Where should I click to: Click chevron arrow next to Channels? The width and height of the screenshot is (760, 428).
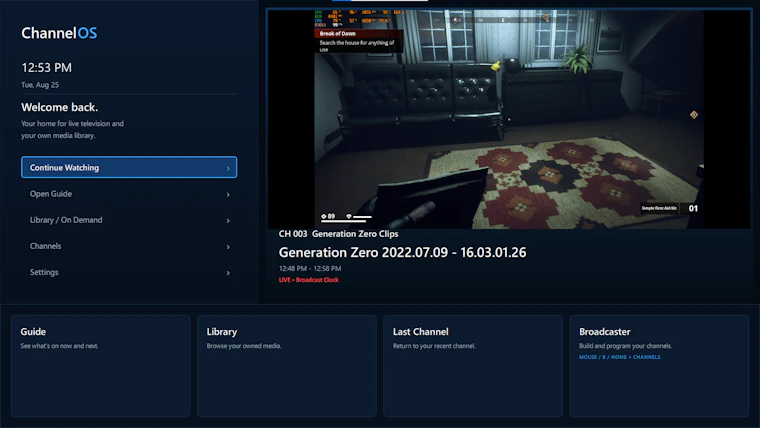click(228, 247)
